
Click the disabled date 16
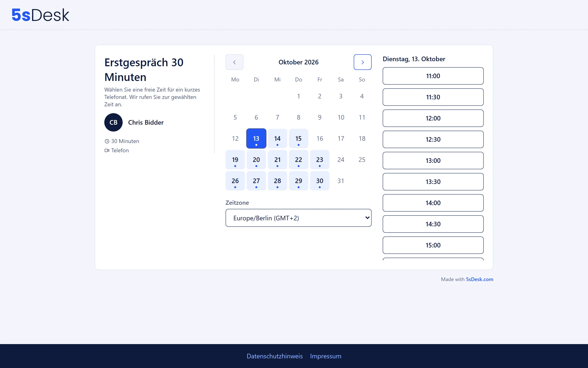319,138
